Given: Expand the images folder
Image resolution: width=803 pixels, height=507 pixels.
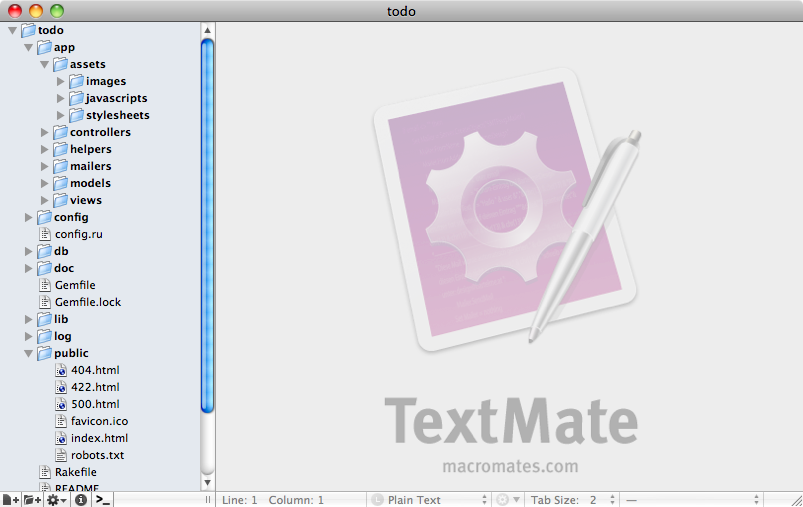Looking at the screenshot, I should 60,81.
